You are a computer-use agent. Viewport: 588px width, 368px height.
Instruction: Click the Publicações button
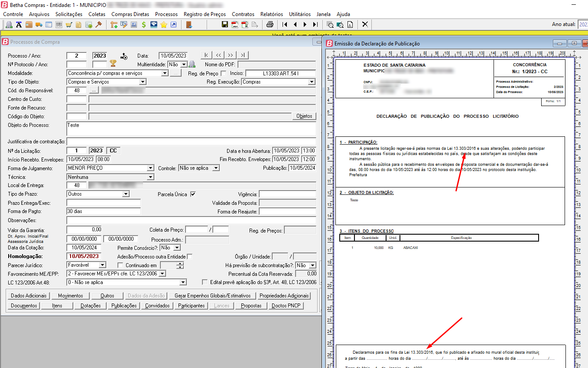tap(124, 306)
